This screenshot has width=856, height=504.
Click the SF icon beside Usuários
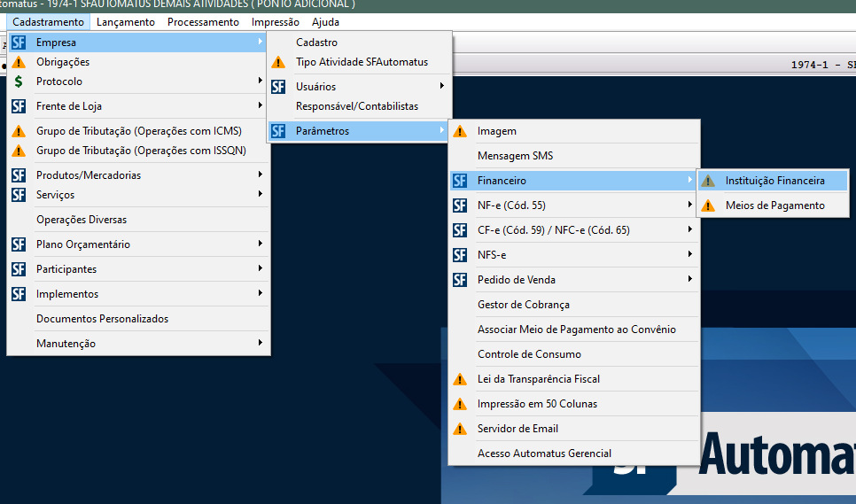click(x=278, y=87)
